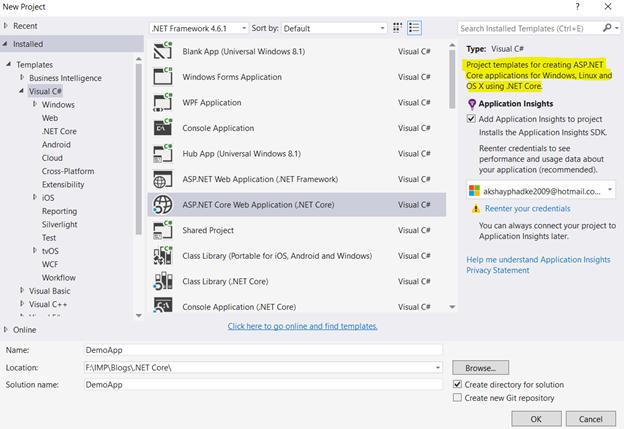Click the template list scroll-down arrow

point(452,307)
